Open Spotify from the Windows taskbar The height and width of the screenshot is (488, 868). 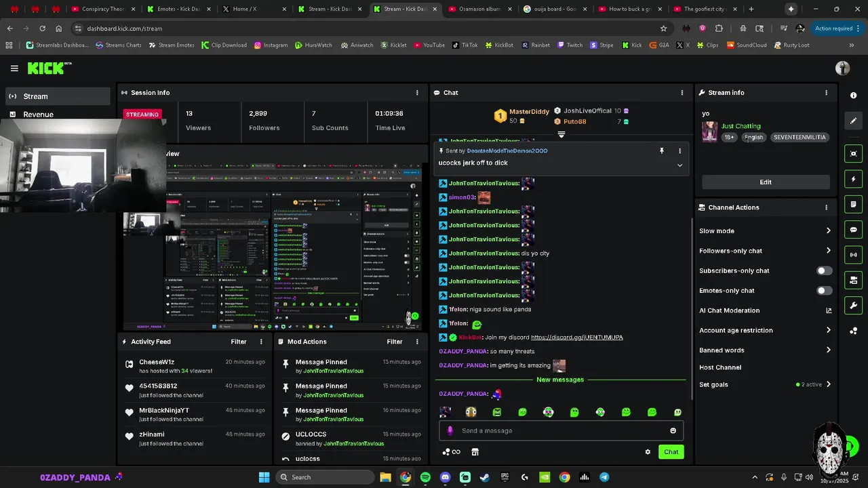[425, 477]
